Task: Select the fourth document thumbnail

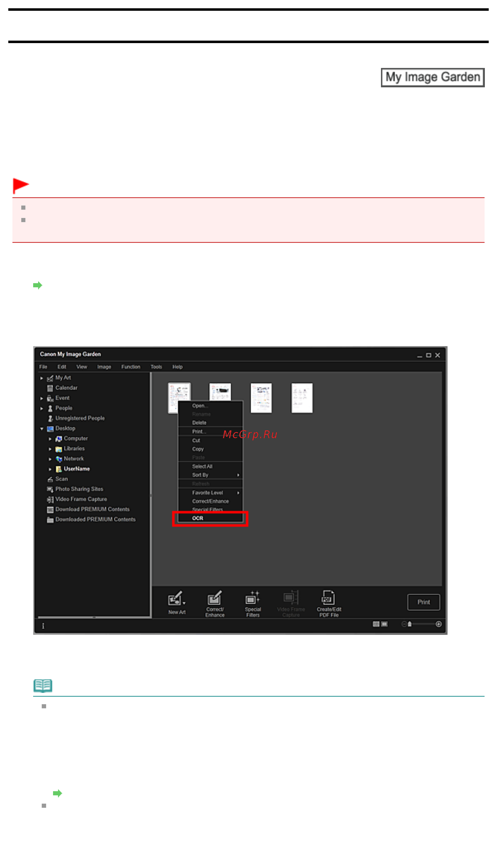Action: 302,398
